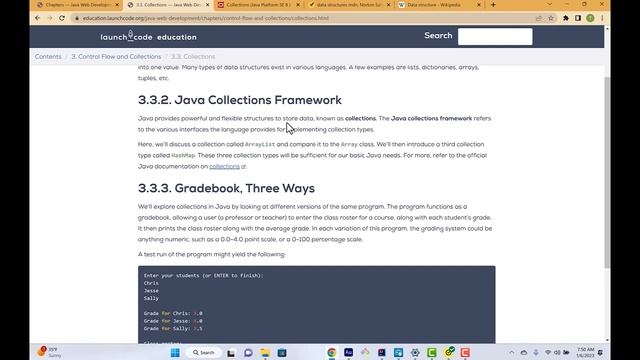The height and width of the screenshot is (360, 640).
Task: Focus the site Search input box
Action: pyautogui.click(x=495, y=36)
